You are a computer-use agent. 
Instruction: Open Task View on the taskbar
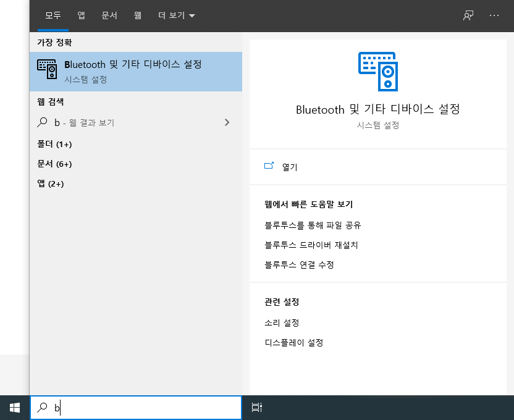point(256,408)
